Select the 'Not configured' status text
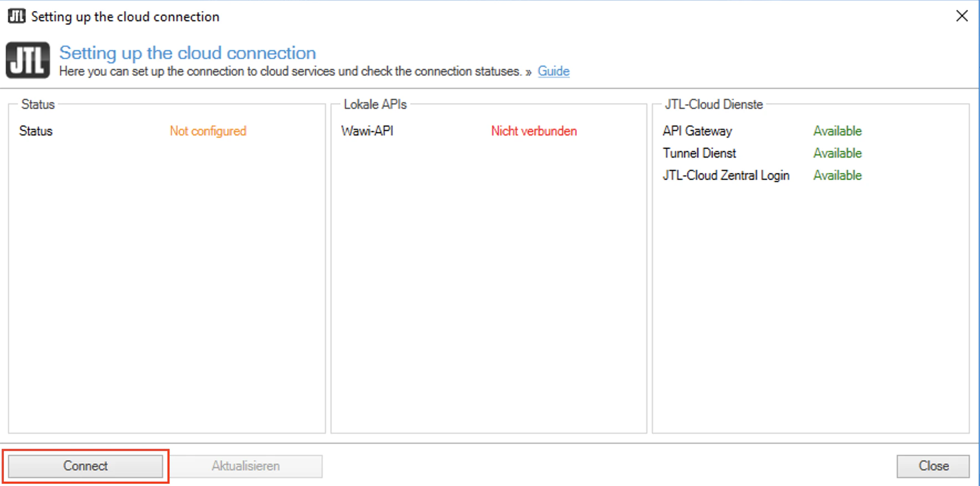Screen dimensions: 980x486 tap(208, 131)
